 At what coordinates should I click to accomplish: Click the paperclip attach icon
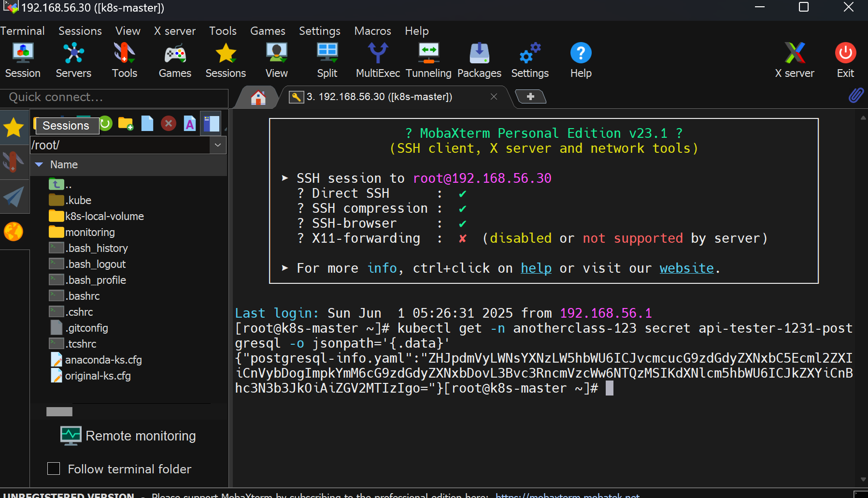click(856, 95)
